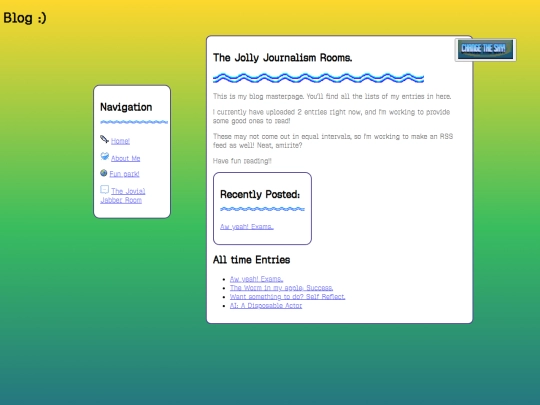Click the All time Entries heading
The image size is (540, 405).
click(251, 260)
